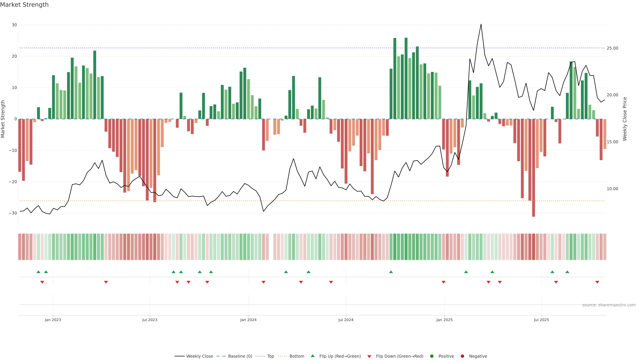Click the dark red Negative circle in legend
This screenshot has width=644, height=362.
(x=462, y=356)
